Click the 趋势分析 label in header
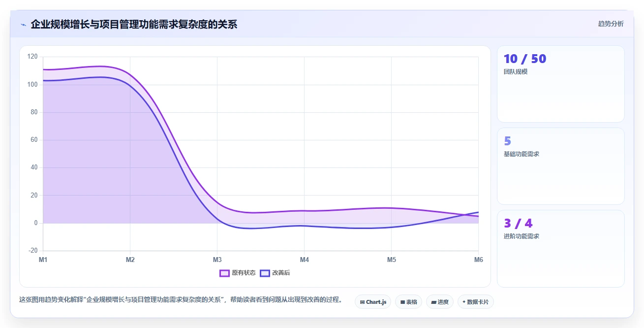 (611, 24)
